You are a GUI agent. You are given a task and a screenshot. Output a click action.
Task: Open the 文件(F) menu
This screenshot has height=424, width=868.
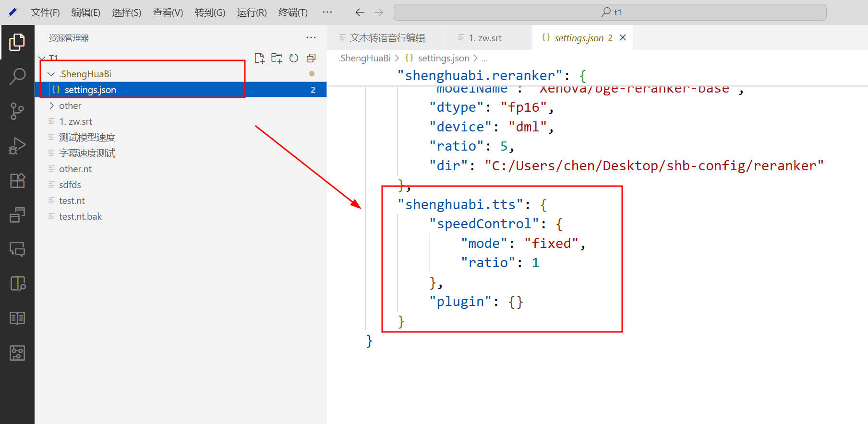[45, 12]
